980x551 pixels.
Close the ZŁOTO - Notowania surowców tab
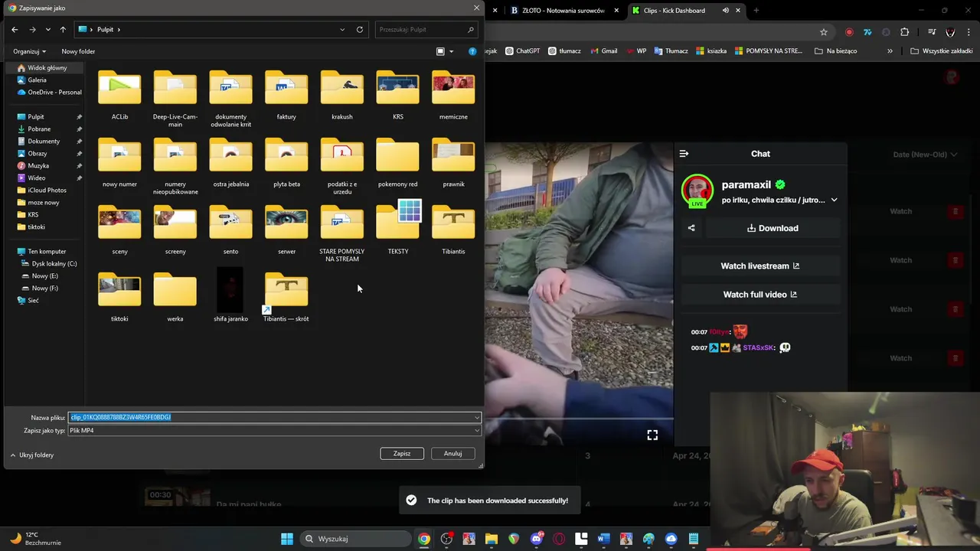[x=616, y=11]
